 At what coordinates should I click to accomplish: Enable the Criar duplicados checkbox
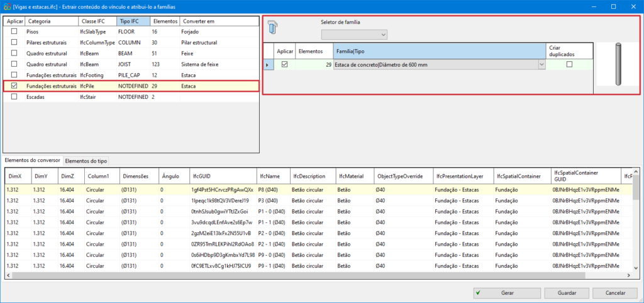pos(569,64)
